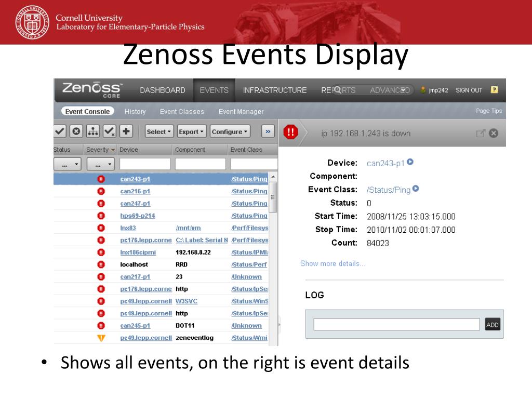Viewport: 532px width, 399px height.
Task: Click severity icon on can245-p1 row
Action: 101,326
